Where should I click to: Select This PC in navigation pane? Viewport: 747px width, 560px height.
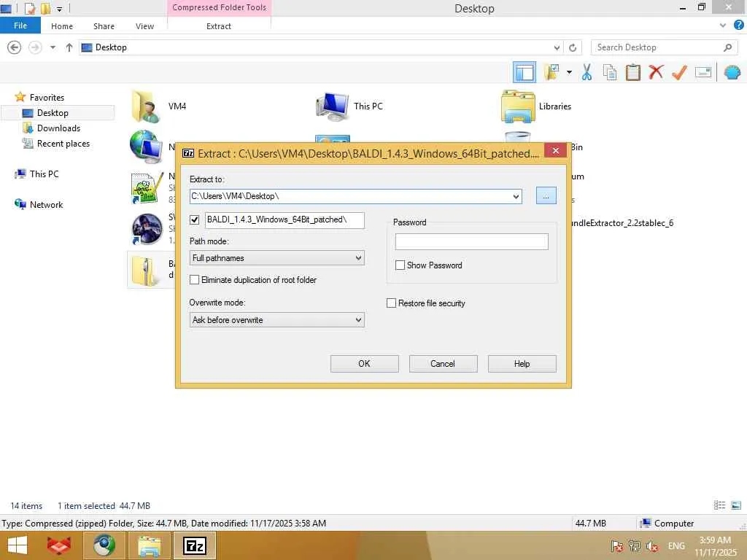coord(44,174)
